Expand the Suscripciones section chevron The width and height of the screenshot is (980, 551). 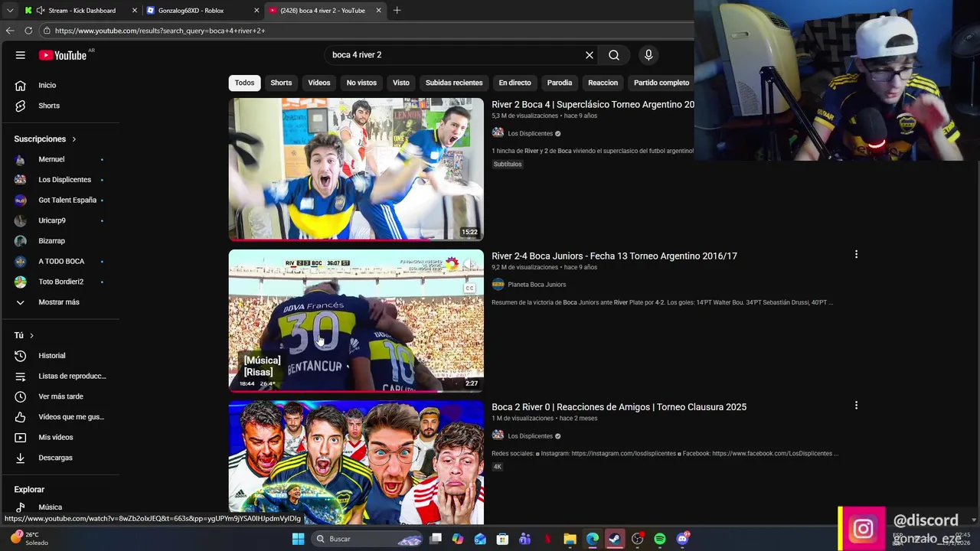74,139
